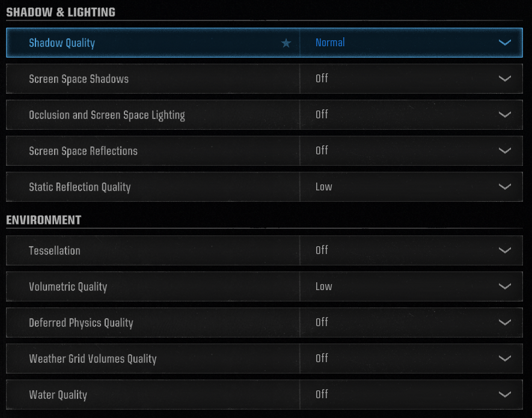
Task: Select the Tessellation setting label
Action: point(55,250)
